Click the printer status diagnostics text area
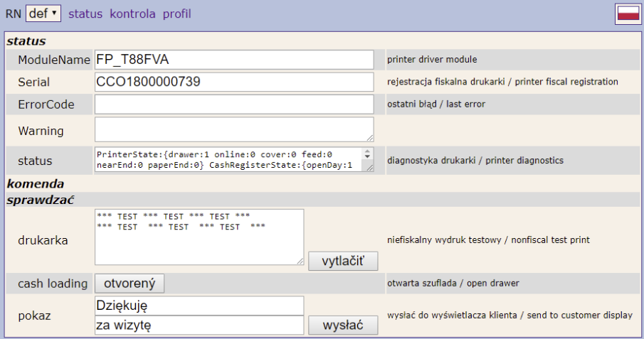Image resolution: width=644 pixels, height=339 pixels. pyautogui.click(x=228, y=160)
